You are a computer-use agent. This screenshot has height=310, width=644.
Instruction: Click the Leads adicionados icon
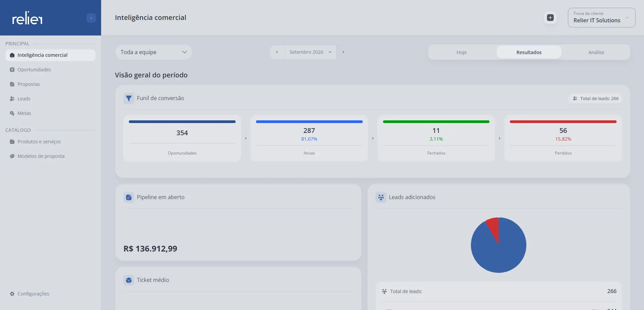tap(381, 197)
